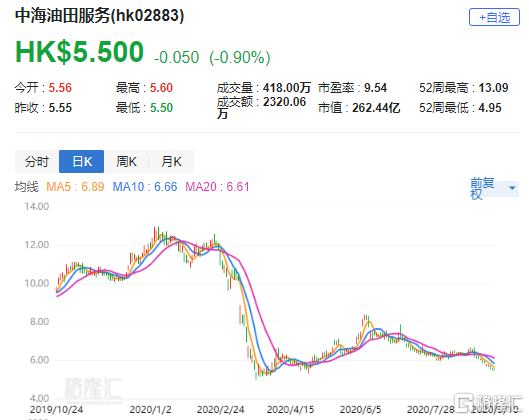Click the 2020/4/15 date on the x-axis
This screenshot has height=420, width=529.
(290, 410)
